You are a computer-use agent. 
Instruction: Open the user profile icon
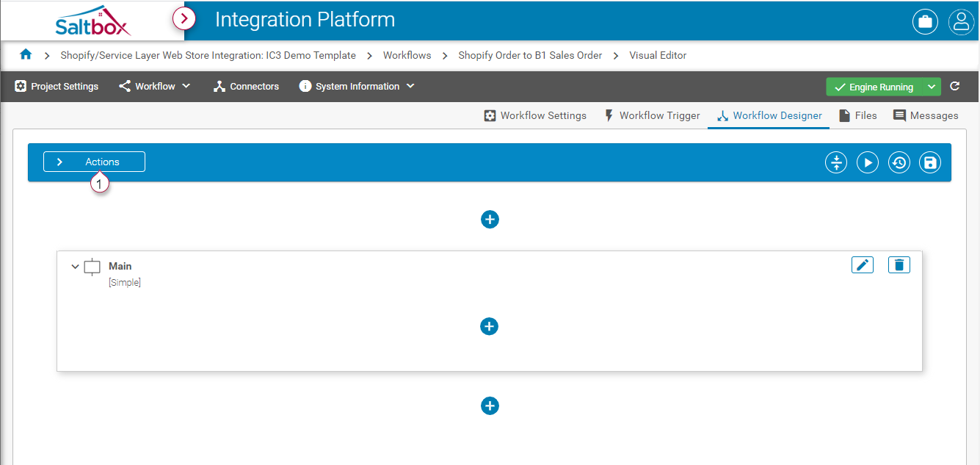click(961, 21)
